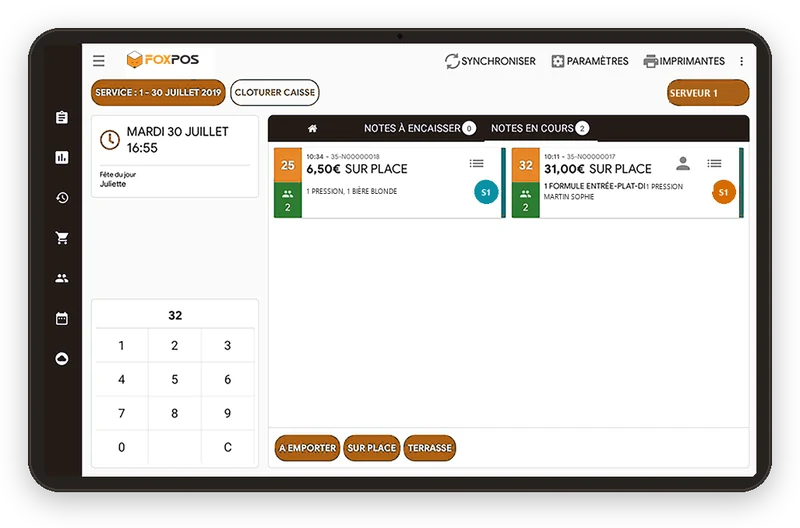Open the cloud sidebar icon
The width and height of the screenshot is (800, 528).
point(62,359)
